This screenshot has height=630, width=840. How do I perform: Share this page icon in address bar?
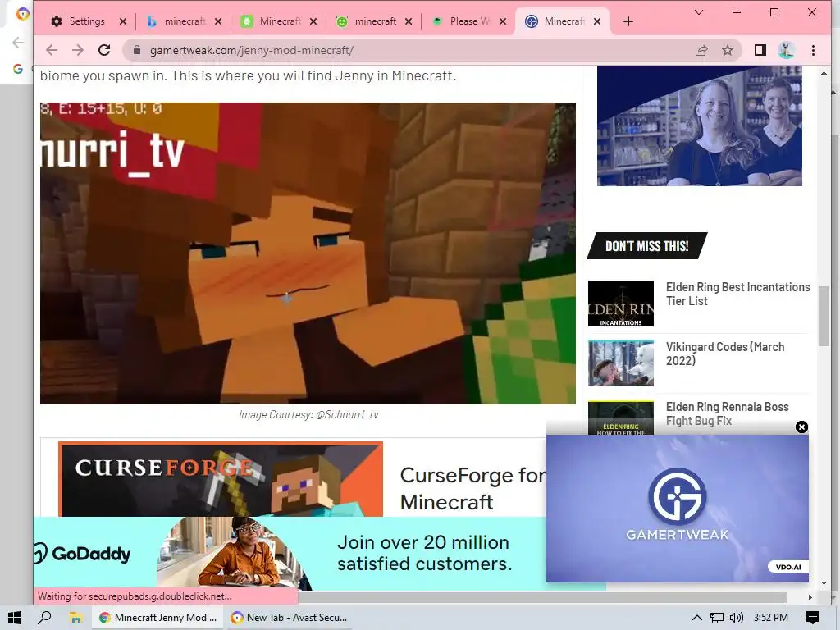701,50
